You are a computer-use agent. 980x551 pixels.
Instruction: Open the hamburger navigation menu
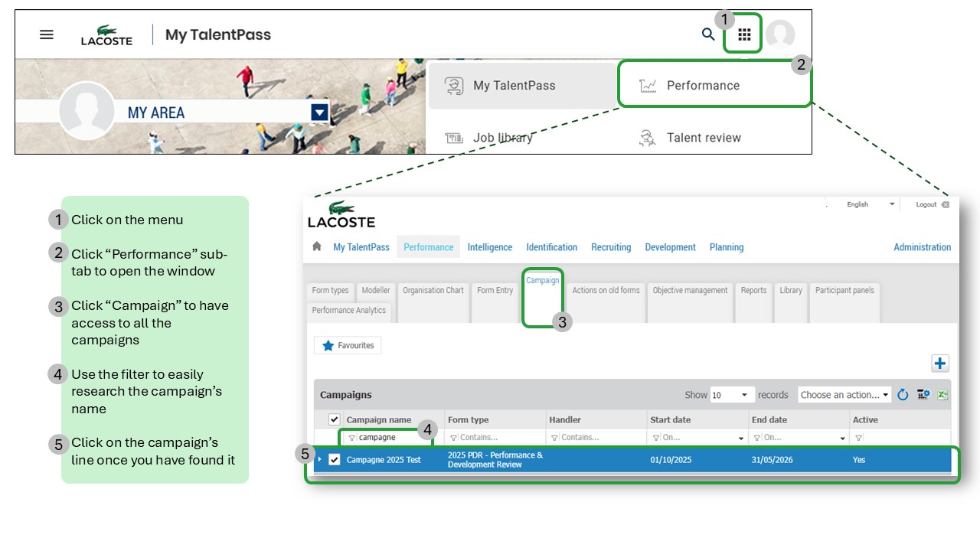pos(47,34)
